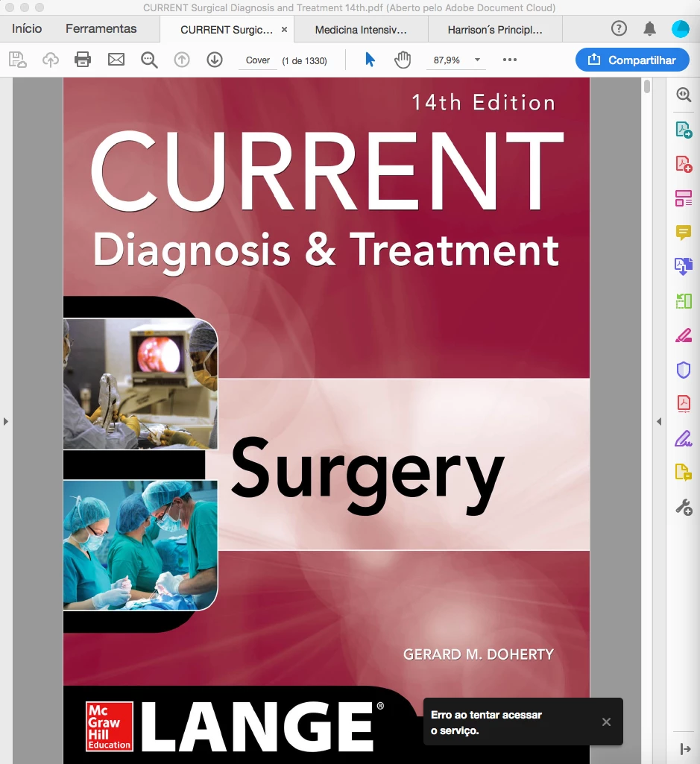
Task: Switch to Harrison's Principl... document tab
Action: tap(495, 30)
